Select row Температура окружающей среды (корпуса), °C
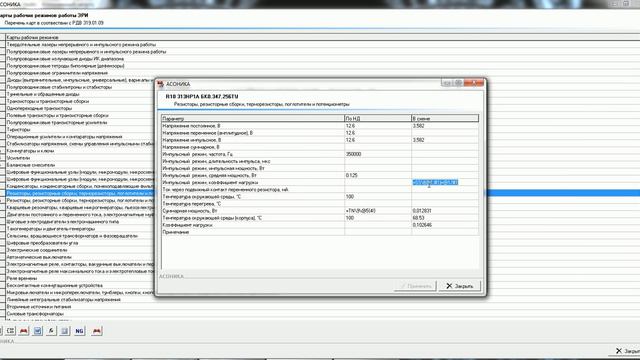640x360 pixels. pyautogui.click(x=320, y=218)
